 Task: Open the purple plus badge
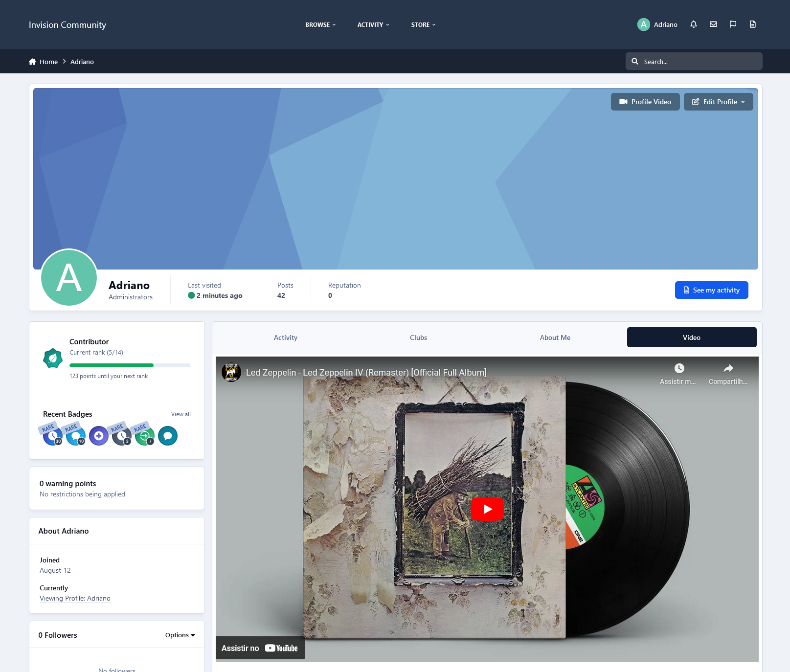[99, 436]
